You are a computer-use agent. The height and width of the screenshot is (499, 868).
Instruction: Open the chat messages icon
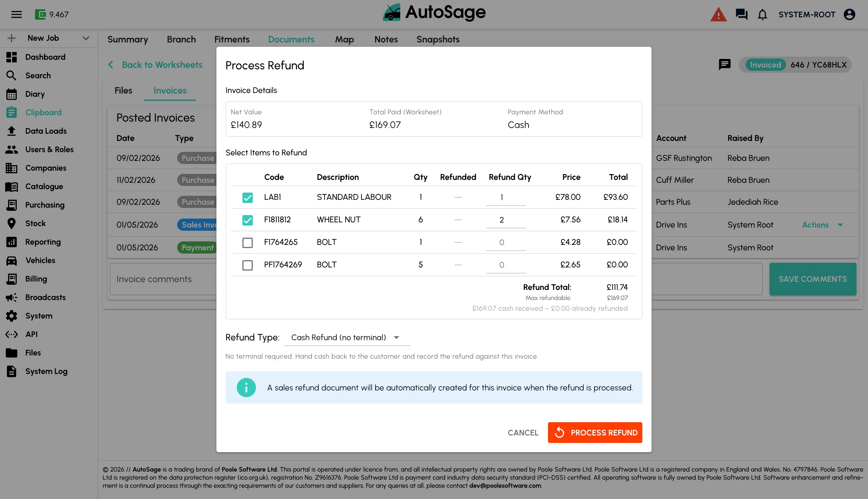(x=742, y=14)
